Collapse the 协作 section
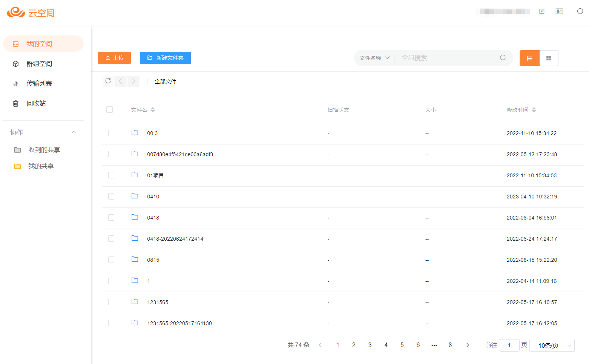 pyautogui.click(x=74, y=132)
